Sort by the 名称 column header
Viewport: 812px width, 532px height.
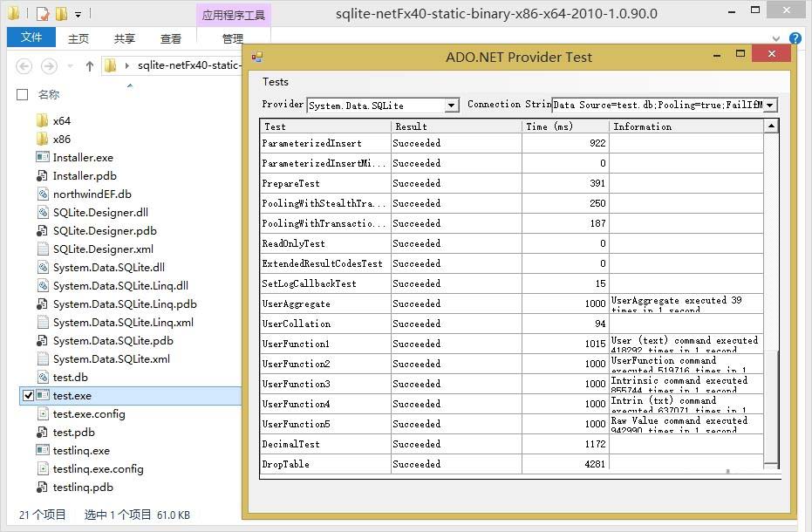[49, 94]
